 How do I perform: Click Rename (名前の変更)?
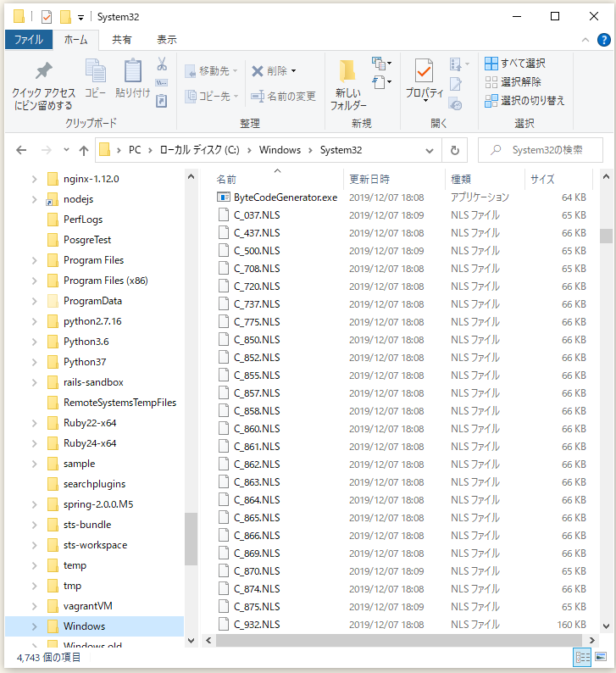(x=283, y=96)
